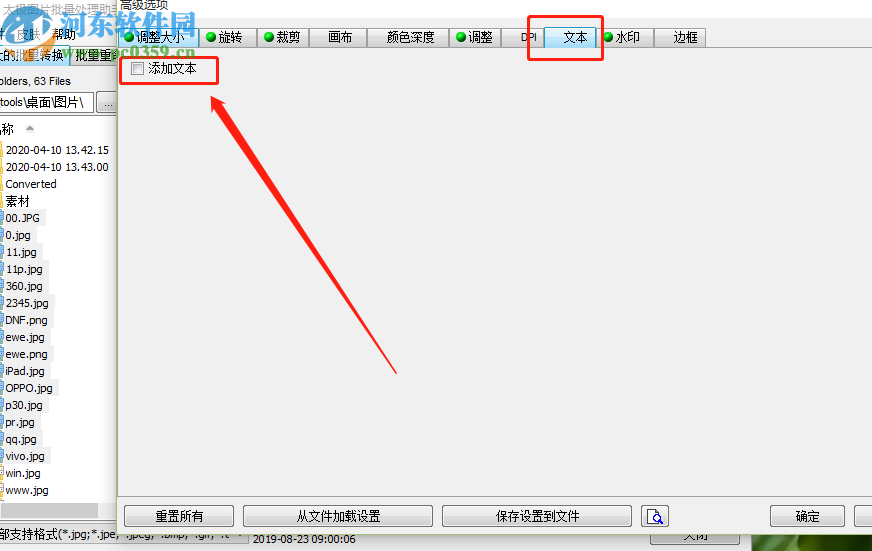Click the name column sort arrow
The image size is (872, 551).
click(x=30, y=129)
